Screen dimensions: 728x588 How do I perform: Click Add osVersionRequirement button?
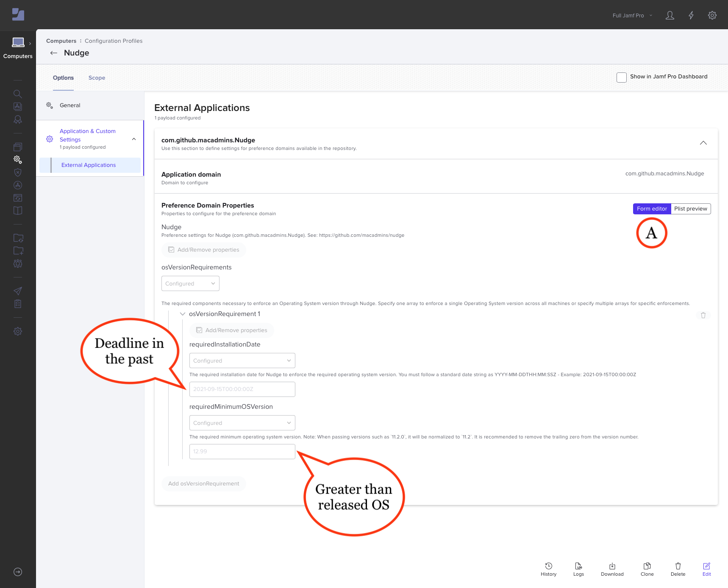click(x=204, y=484)
